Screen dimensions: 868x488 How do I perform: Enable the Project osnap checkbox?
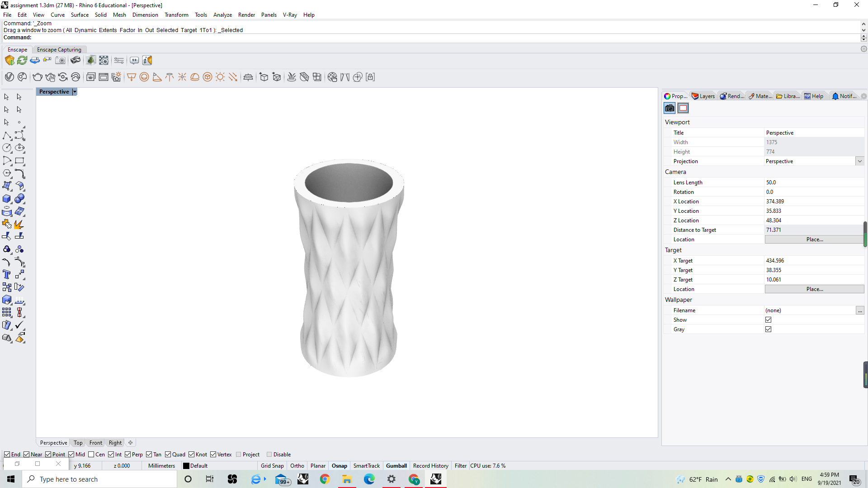coord(239,455)
